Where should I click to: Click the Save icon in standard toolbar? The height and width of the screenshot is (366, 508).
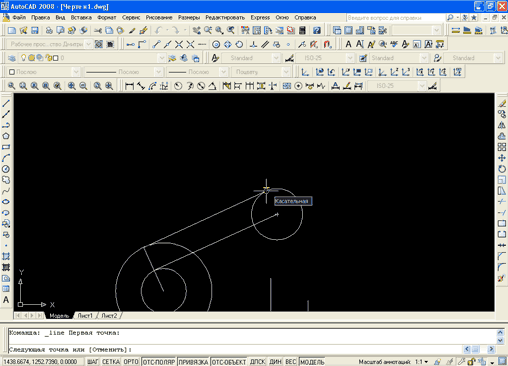35,31
